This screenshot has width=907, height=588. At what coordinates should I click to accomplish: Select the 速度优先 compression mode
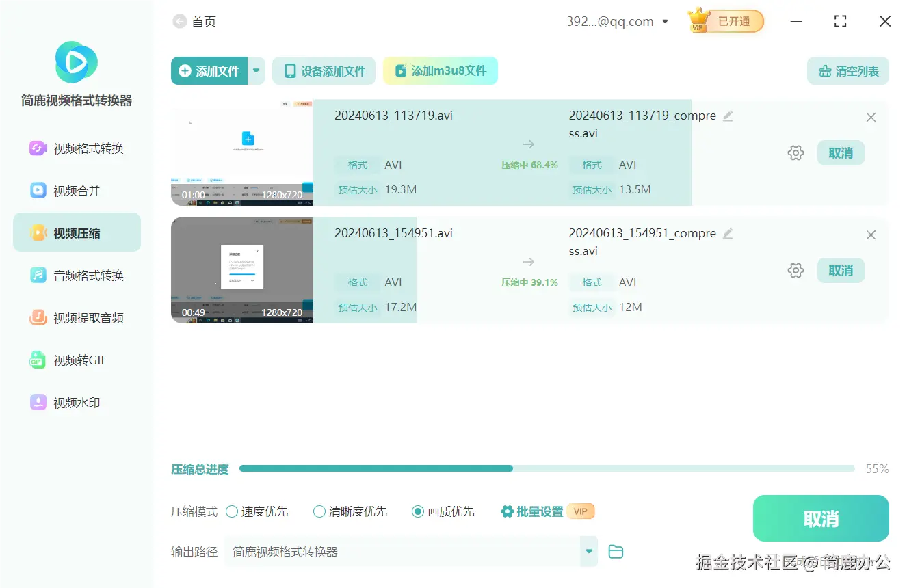click(233, 511)
